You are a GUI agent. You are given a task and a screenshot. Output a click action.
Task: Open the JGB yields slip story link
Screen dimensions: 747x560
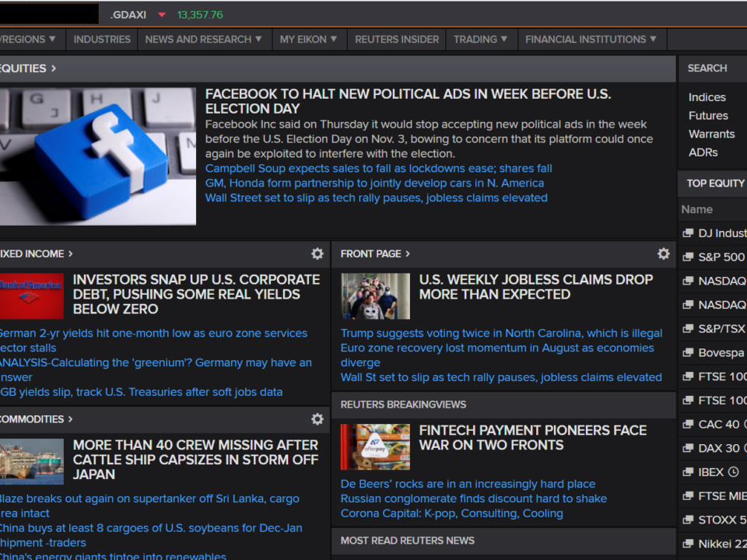click(x=141, y=392)
